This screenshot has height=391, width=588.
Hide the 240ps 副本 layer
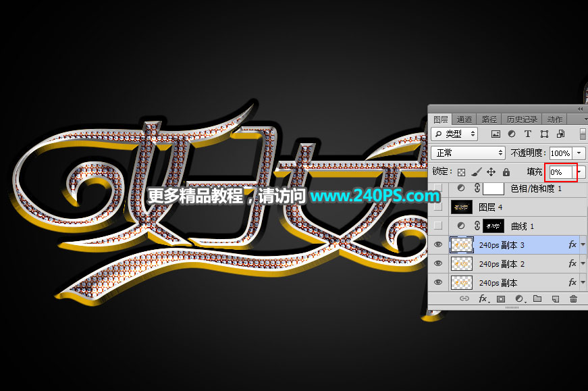coord(438,282)
